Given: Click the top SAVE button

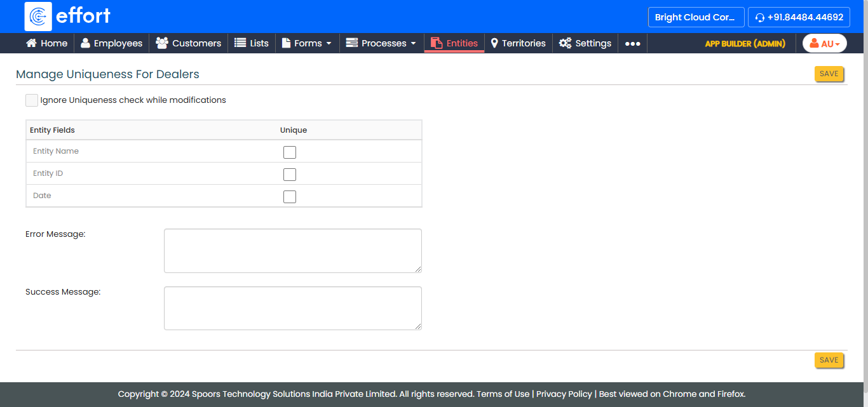Looking at the screenshot, I should click(829, 74).
